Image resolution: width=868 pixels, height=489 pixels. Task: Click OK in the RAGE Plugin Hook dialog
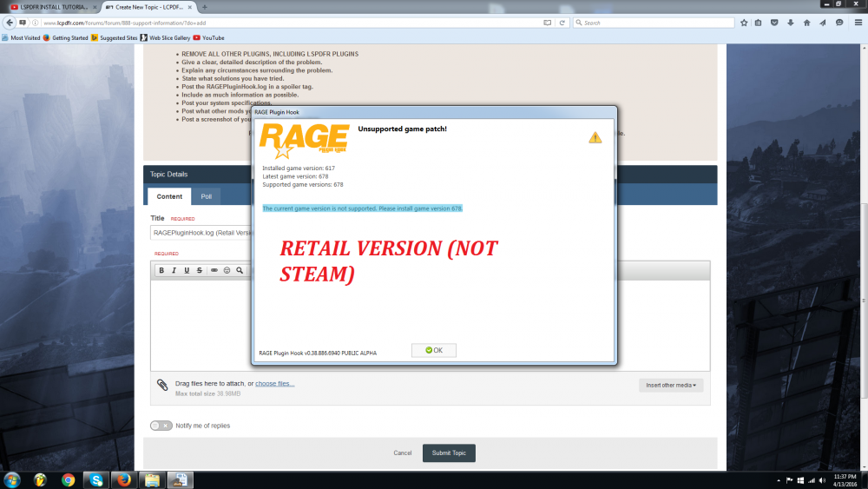pyautogui.click(x=434, y=350)
